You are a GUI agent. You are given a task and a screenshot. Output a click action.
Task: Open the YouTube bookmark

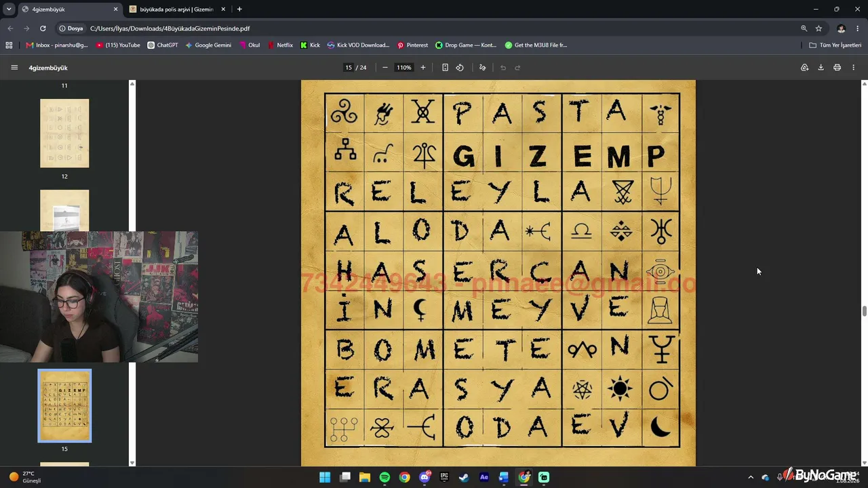pos(118,45)
